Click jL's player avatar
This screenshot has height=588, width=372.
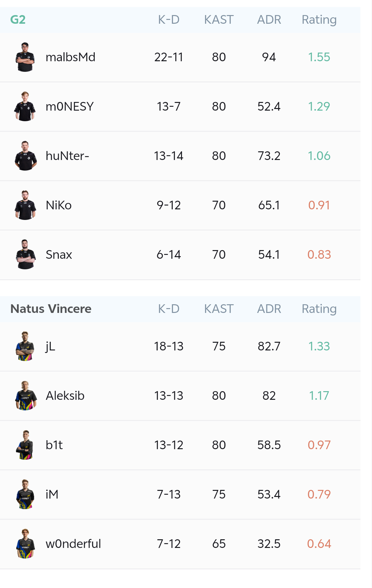click(25, 346)
